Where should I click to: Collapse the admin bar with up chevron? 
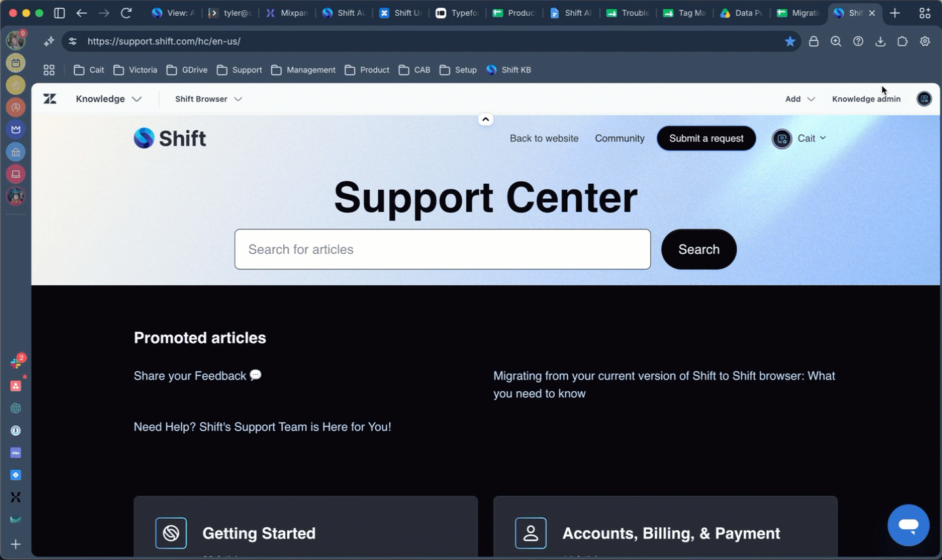pos(485,119)
